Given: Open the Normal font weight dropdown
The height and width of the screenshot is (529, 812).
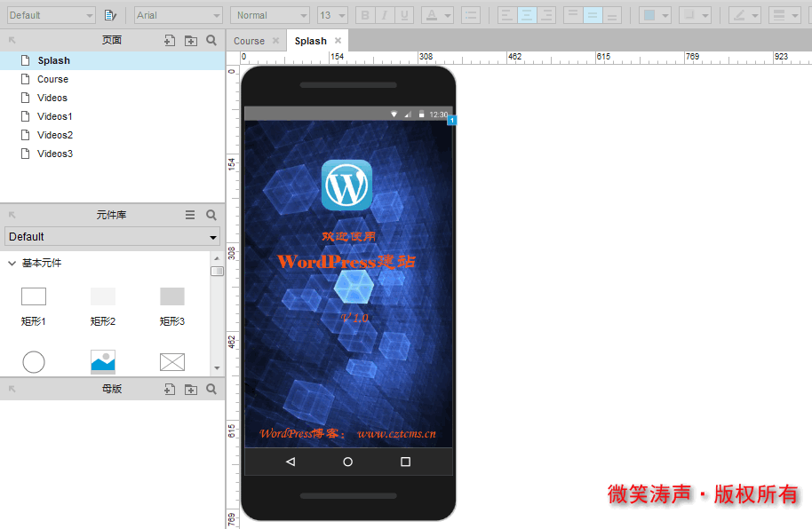Looking at the screenshot, I should 270,15.
